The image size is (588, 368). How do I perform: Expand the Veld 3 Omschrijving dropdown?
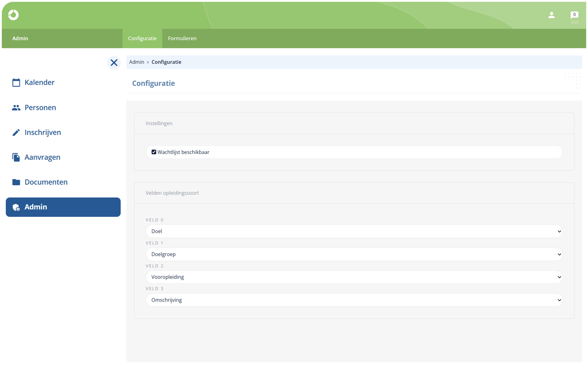coord(354,300)
